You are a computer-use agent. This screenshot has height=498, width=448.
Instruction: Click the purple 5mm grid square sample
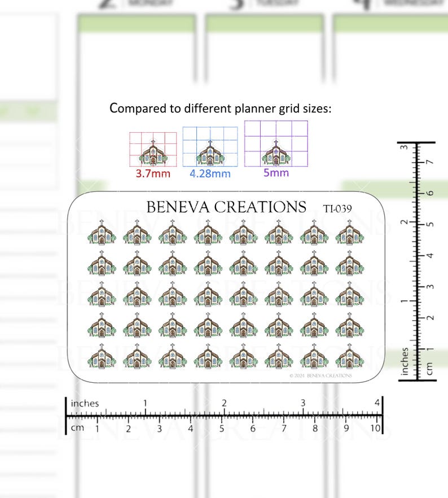point(276,143)
